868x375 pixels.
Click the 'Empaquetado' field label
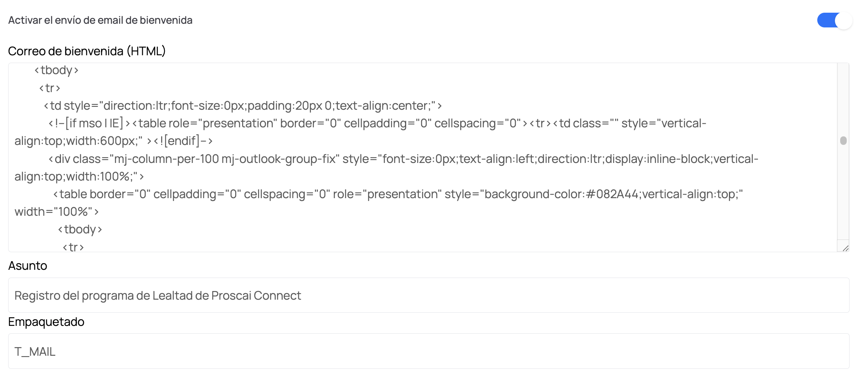click(x=46, y=322)
